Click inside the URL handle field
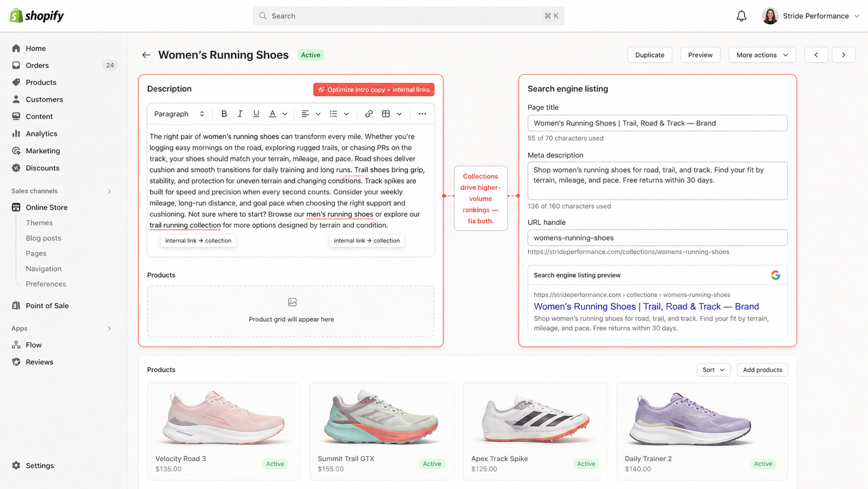The width and height of the screenshot is (868, 489). point(657,237)
